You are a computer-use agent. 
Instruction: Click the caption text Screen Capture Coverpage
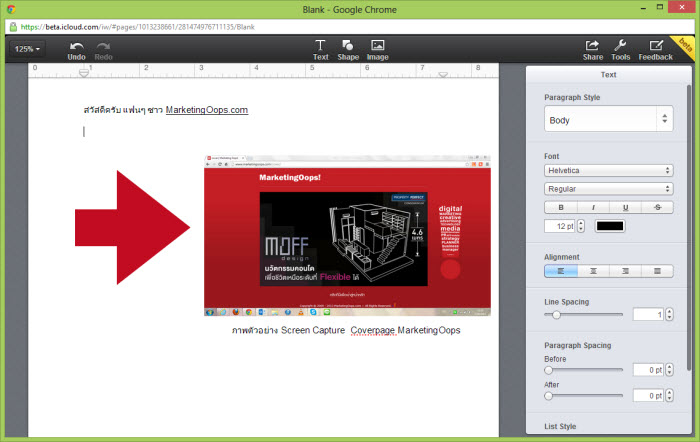338,330
